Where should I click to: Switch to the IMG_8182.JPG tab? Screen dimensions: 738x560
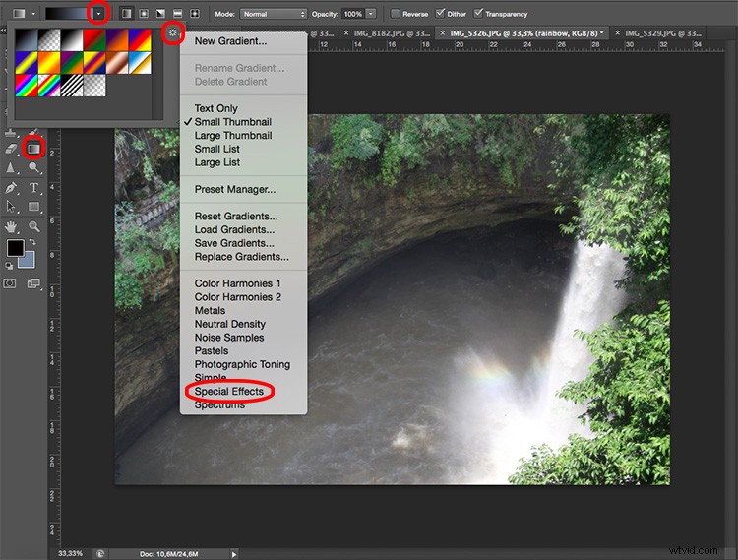pos(392,33)
